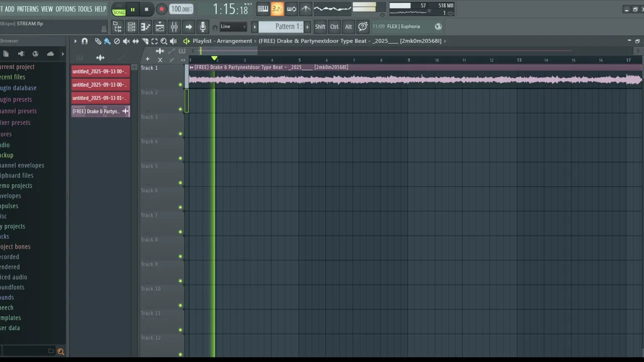The image size is (644, 362).
Task: Mute Track 2 with its green dot
Action: (x=181, y=109)
